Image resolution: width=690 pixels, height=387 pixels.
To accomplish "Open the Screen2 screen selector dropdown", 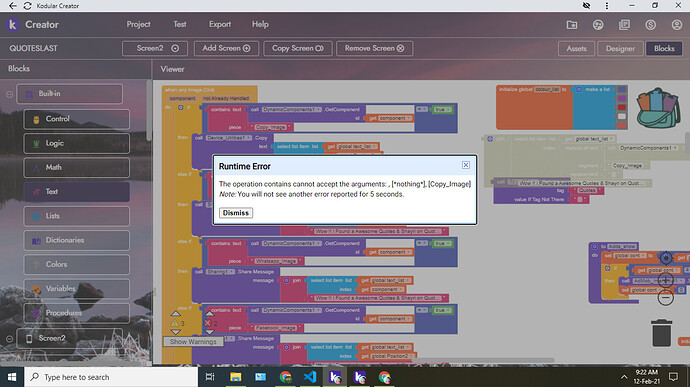I will 155,48.
